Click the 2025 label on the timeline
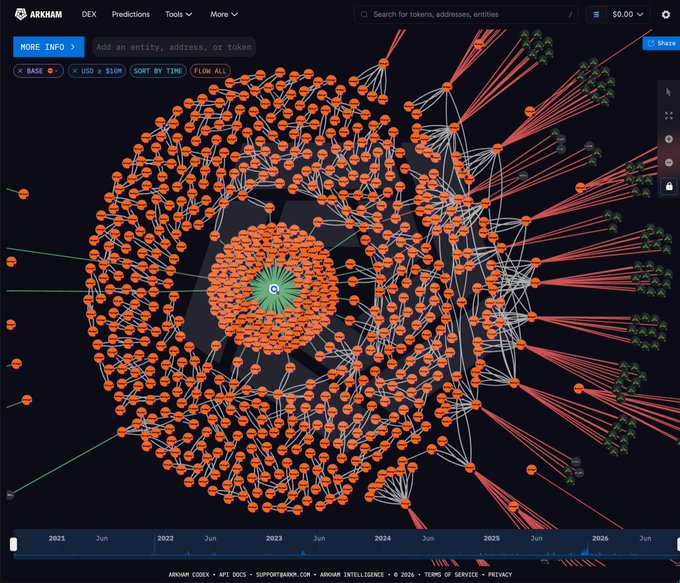 click(x=491, y=538)
